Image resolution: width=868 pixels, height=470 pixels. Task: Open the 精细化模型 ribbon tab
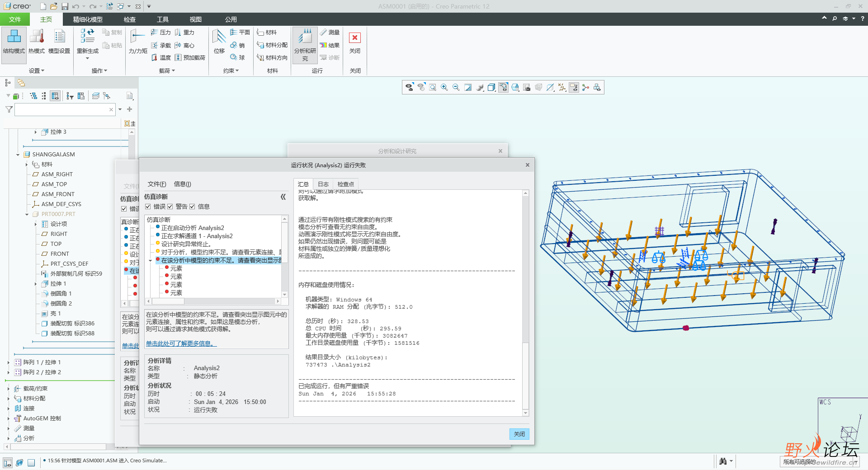point(88,19)
